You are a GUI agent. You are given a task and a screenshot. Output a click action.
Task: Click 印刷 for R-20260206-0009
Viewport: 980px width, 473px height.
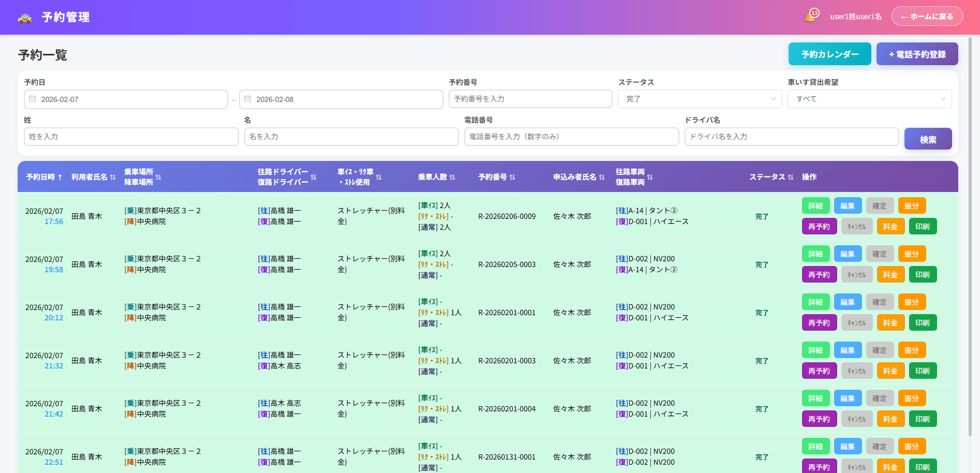[x=923, y=226]
